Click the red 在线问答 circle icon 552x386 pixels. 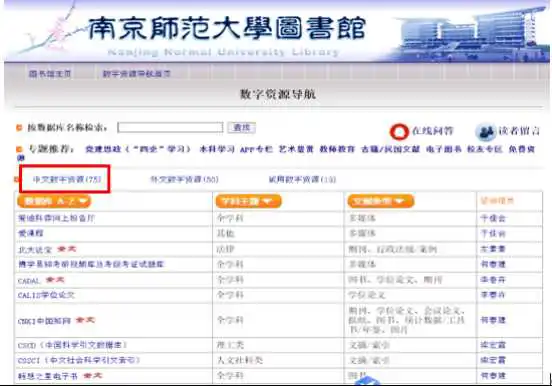tap(399, 132)
